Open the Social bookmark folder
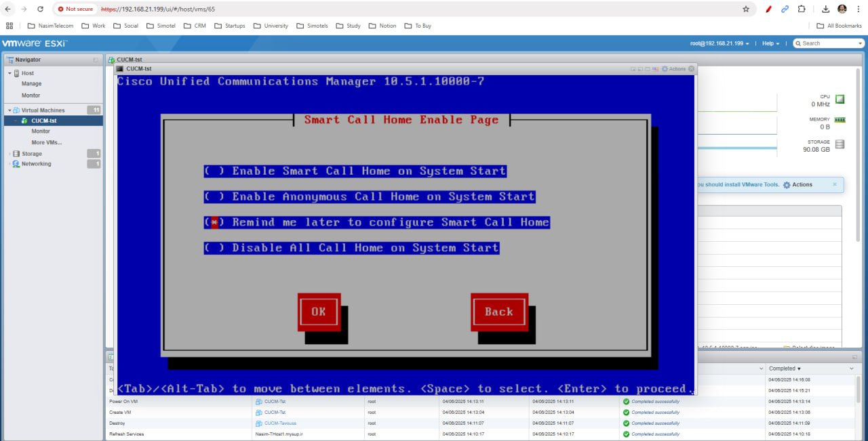The width and height of the screenshot is (868, 441). pos(125,26)
